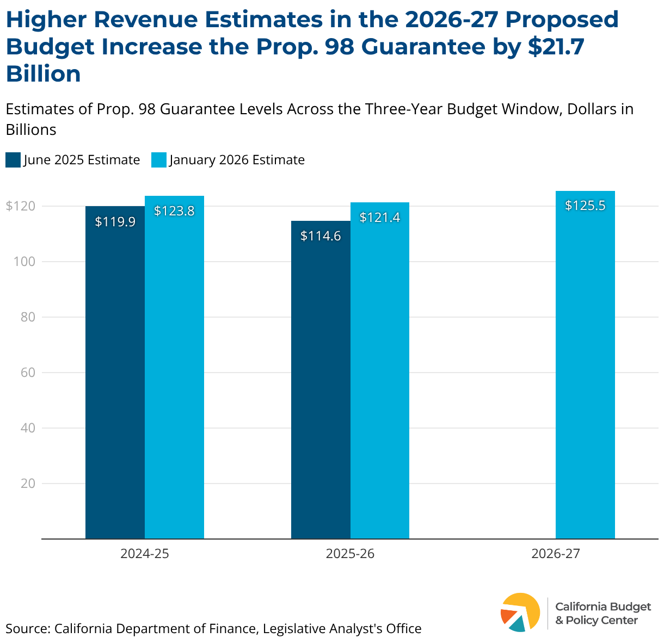The width and height of the screenshot is (664, 644).
Task: Click the California Budget & Policy Center logo icon
Action: point(520,612)
